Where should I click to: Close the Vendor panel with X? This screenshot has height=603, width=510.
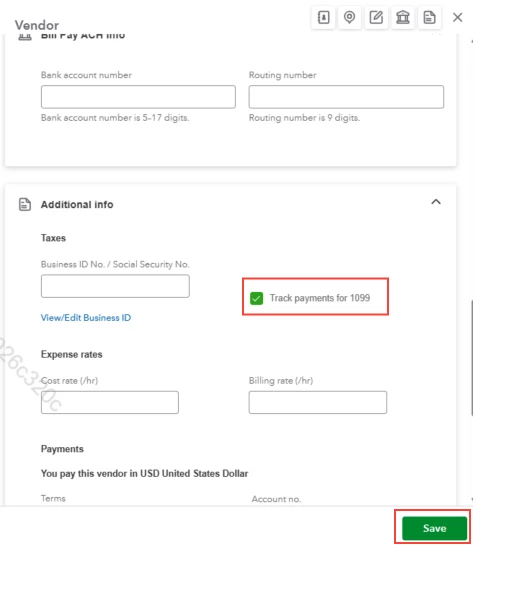pos(457,17)
